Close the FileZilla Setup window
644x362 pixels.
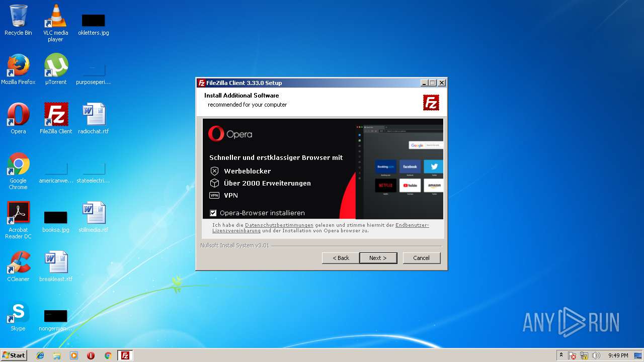(442, 83)
